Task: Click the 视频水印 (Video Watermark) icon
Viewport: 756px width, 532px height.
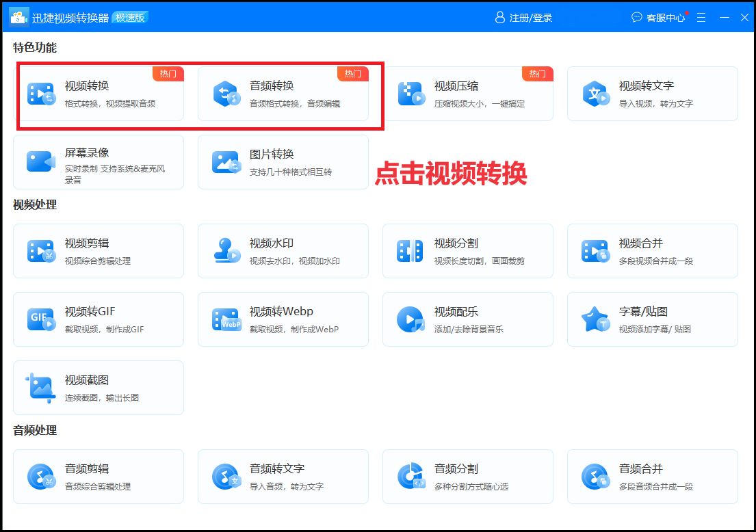Action: coord(226,251)
